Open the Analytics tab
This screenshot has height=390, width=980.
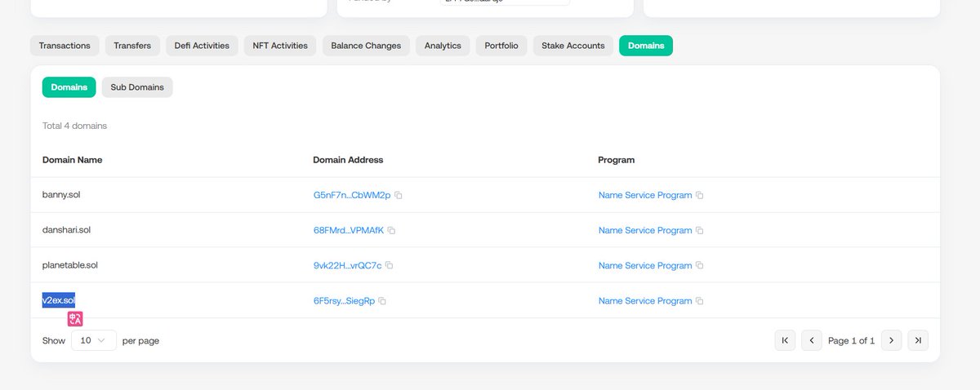443,46
